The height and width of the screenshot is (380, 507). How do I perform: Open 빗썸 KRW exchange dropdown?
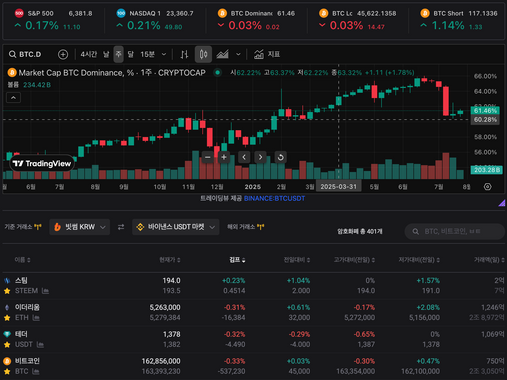click(80, 227)
